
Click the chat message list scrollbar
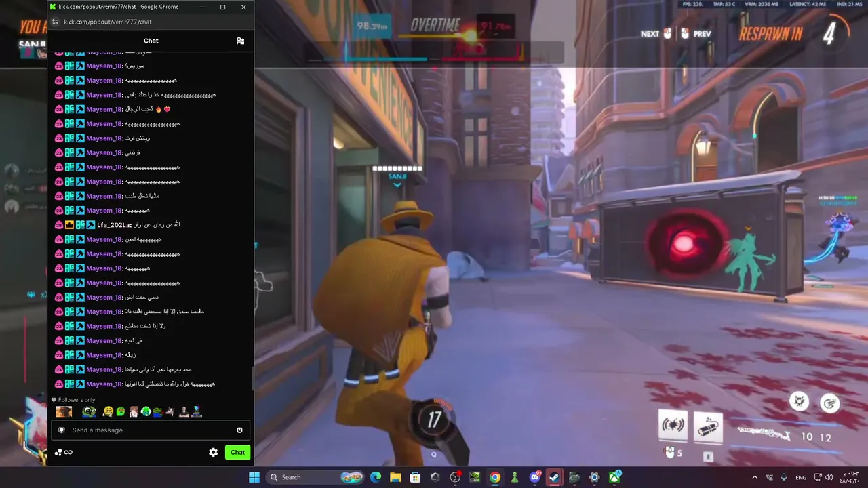click(x=252, y=378)
